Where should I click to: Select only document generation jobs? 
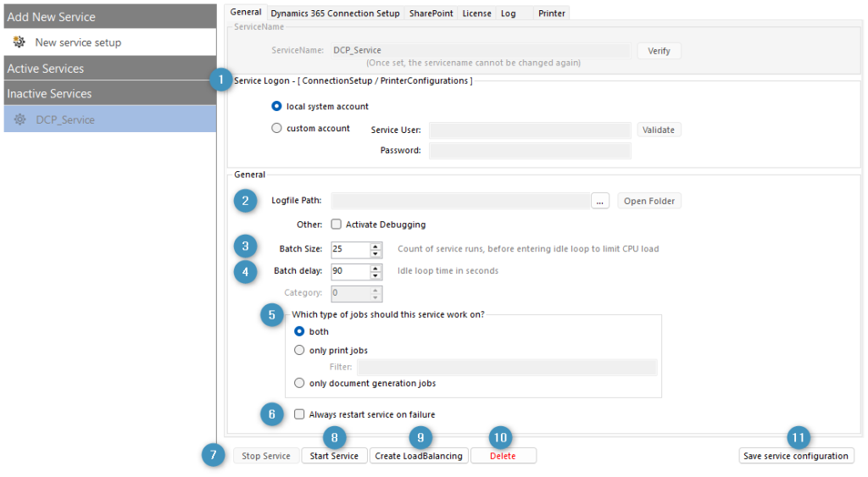[x=299, y=383]
